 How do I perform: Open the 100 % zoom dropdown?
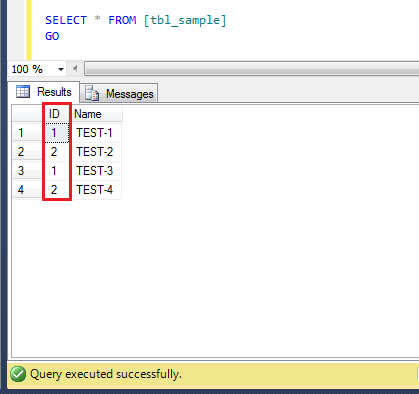click(x=61, y=69)
